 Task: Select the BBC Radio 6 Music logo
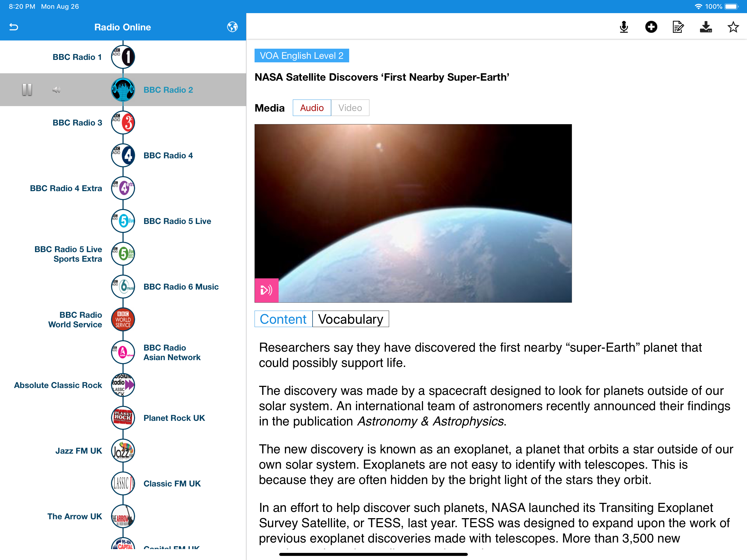pyautogui.click(x=123, y=286)
